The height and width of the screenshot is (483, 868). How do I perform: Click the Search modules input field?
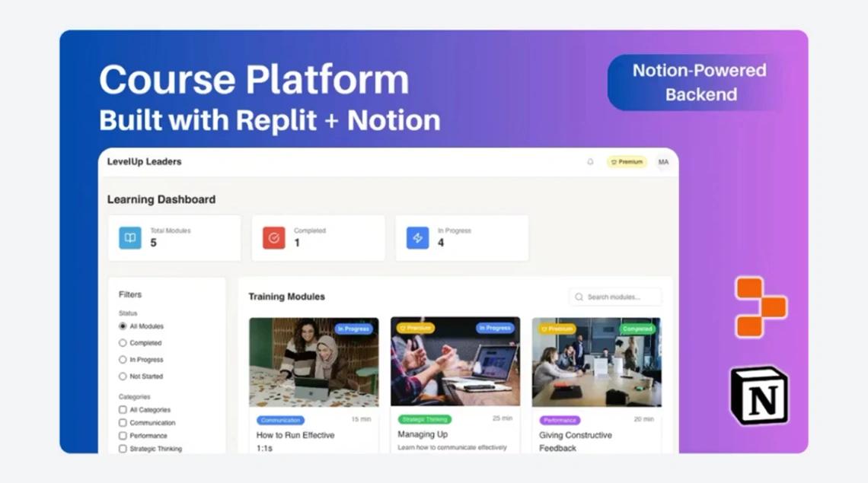[x=615, y=297]
